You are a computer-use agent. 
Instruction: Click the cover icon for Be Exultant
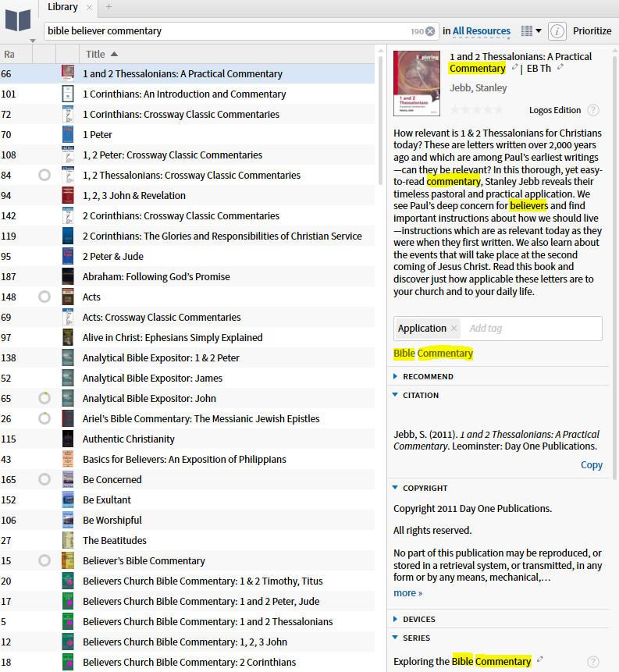tap(68, 500)
